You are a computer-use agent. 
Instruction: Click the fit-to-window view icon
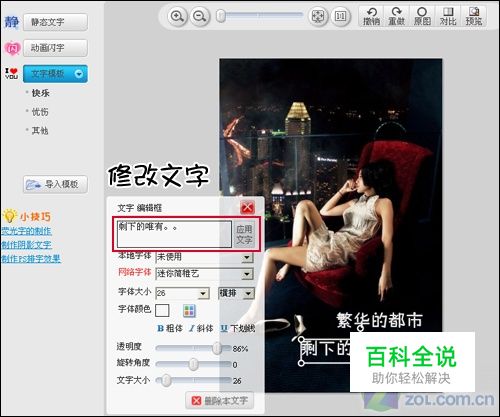tap(317, 16)
